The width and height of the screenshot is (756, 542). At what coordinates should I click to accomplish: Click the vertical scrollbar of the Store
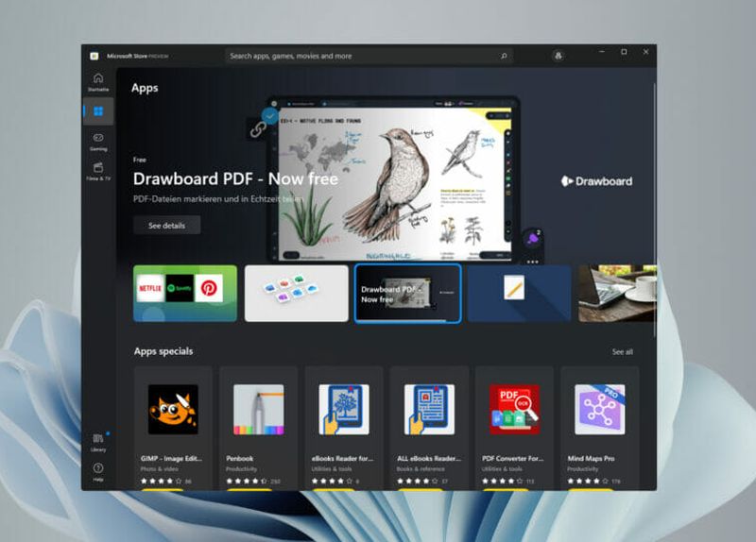point(654,210)
